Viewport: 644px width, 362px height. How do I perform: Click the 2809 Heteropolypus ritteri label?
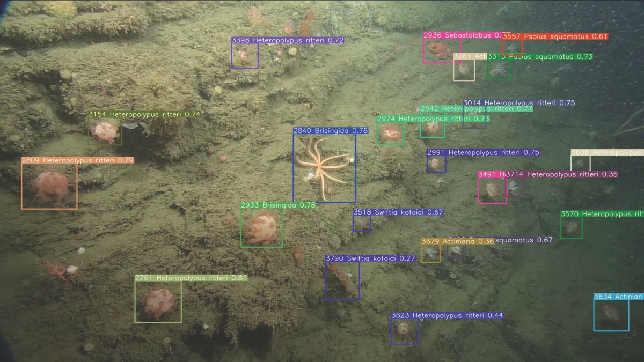coord(78,159)
